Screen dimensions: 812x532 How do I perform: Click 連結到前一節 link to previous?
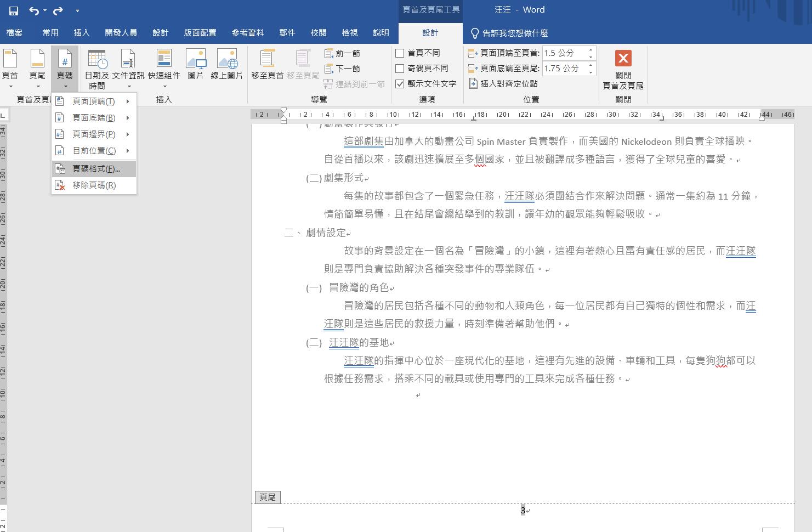(x=354, y=84)
